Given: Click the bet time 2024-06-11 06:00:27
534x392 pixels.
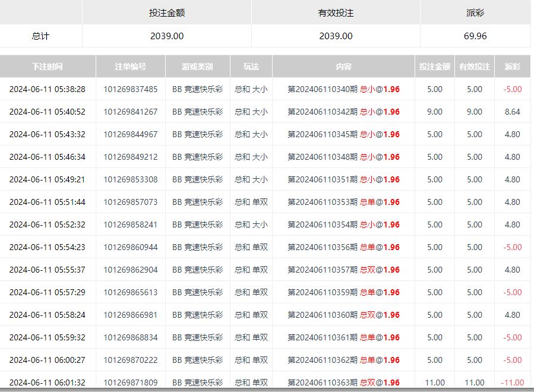Looking at the screenshot, I should click(x=48, y=360).
